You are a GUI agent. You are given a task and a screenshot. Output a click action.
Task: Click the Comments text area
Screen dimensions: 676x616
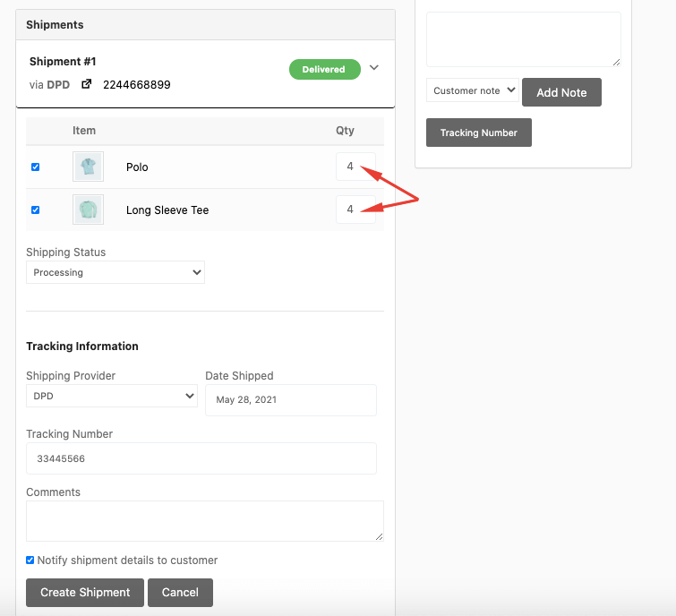point(205,521)
